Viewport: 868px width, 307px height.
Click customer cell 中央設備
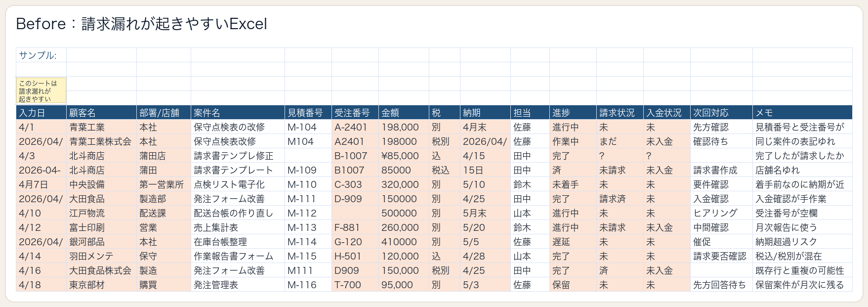(101, 184)
